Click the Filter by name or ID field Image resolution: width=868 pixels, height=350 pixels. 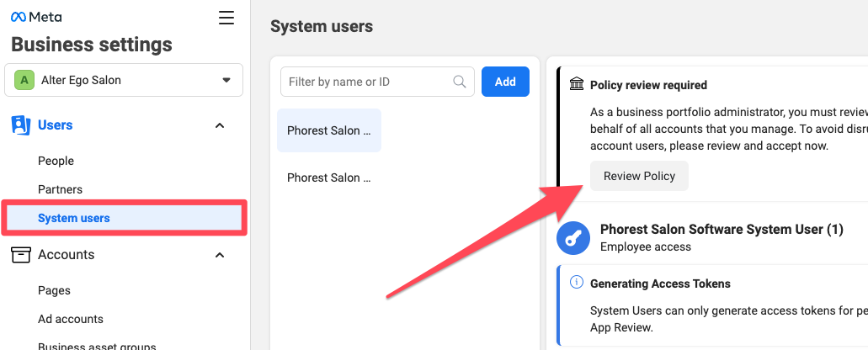[x=377, y=82]
